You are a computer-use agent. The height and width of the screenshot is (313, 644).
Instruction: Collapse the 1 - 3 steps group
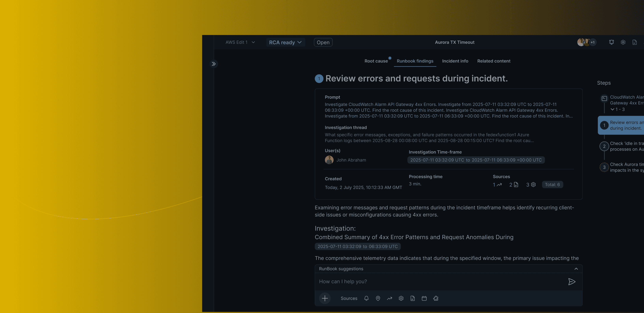click(612, 109)
